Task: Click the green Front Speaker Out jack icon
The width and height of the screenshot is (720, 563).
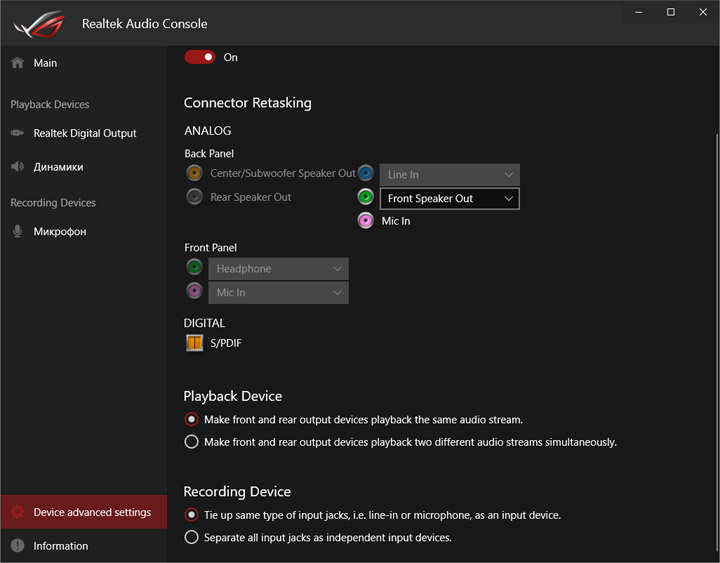Action: [x=366, y=197]
